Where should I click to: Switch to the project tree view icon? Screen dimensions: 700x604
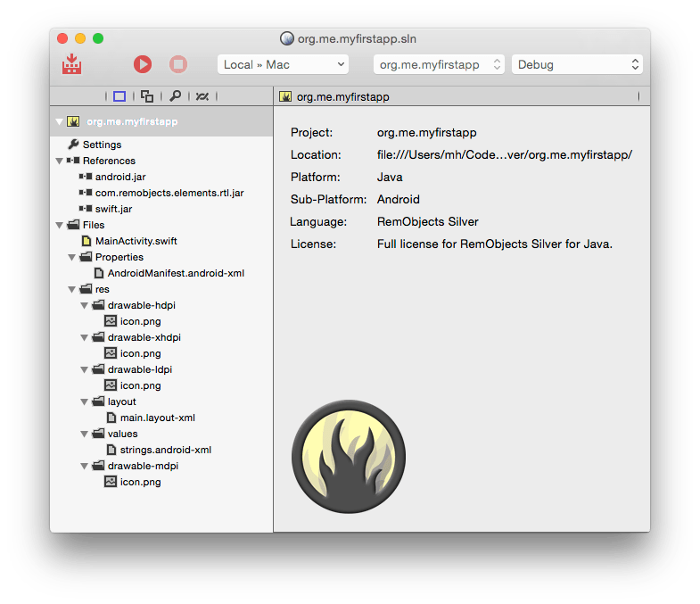tap(119, 96)
